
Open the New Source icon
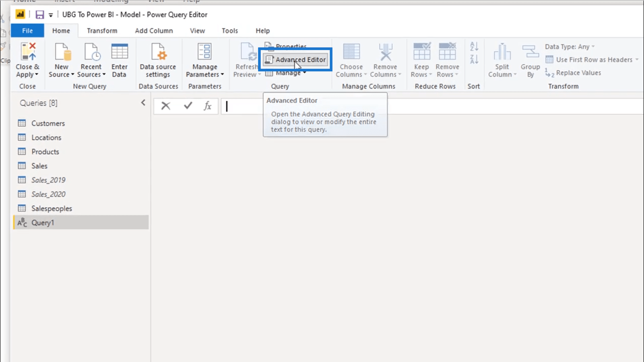click(x=62, y=52)
